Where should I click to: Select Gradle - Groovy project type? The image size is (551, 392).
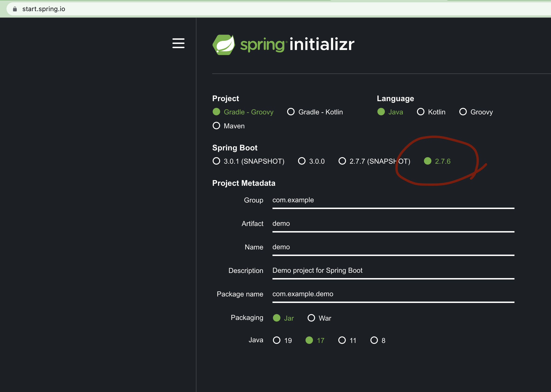coord(243,112)
